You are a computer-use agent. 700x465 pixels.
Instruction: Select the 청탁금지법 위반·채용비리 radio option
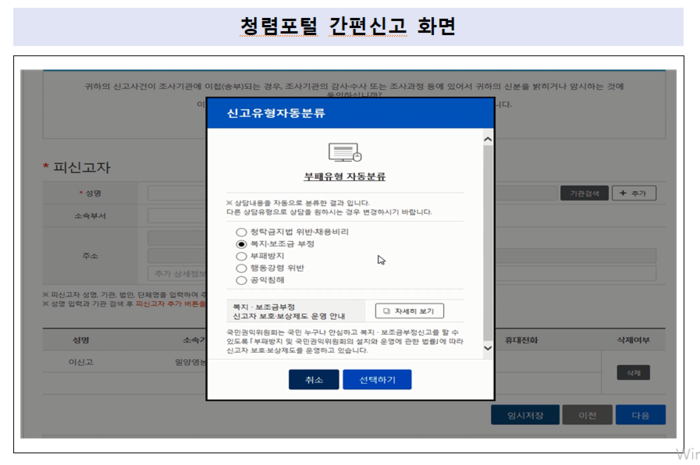point(241,231)
